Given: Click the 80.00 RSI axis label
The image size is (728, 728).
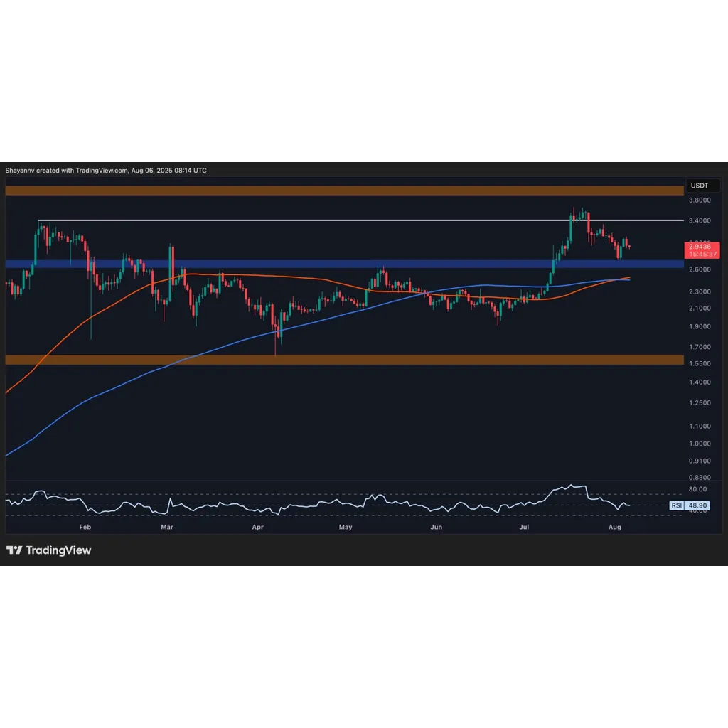Looking at the screenshot, I should point(697,489).
